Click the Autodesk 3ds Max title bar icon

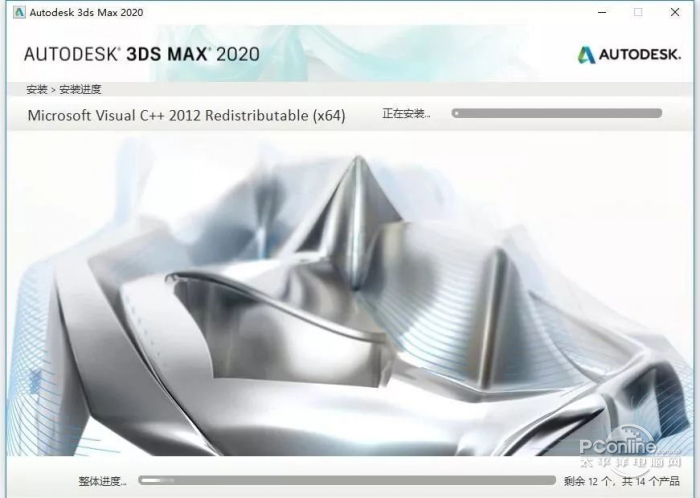(x=19, y=12)
